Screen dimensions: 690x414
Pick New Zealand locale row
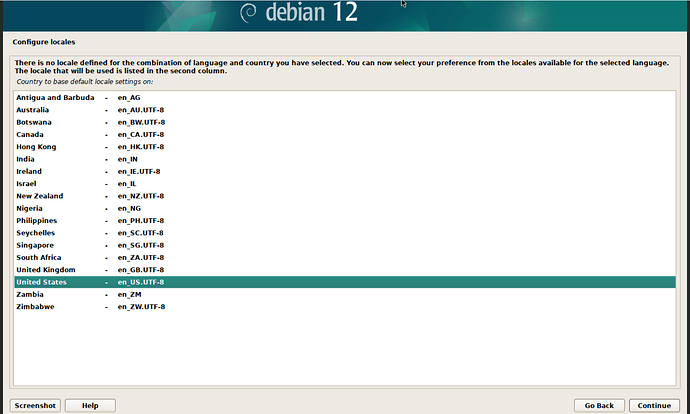point(345,196)
